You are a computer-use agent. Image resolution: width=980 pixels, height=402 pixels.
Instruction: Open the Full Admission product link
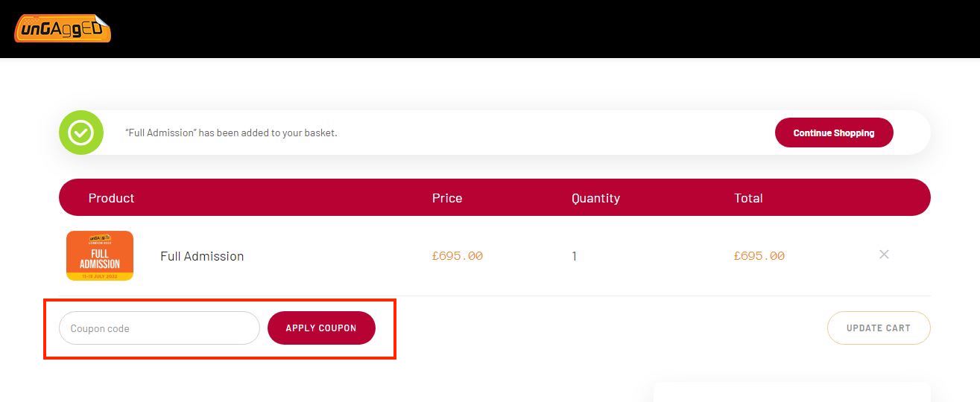202,256
